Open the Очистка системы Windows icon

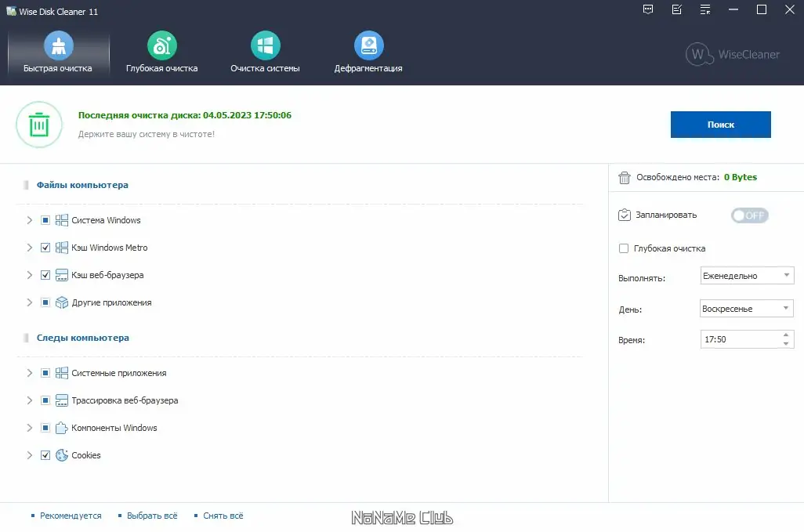tap(265, 45)
